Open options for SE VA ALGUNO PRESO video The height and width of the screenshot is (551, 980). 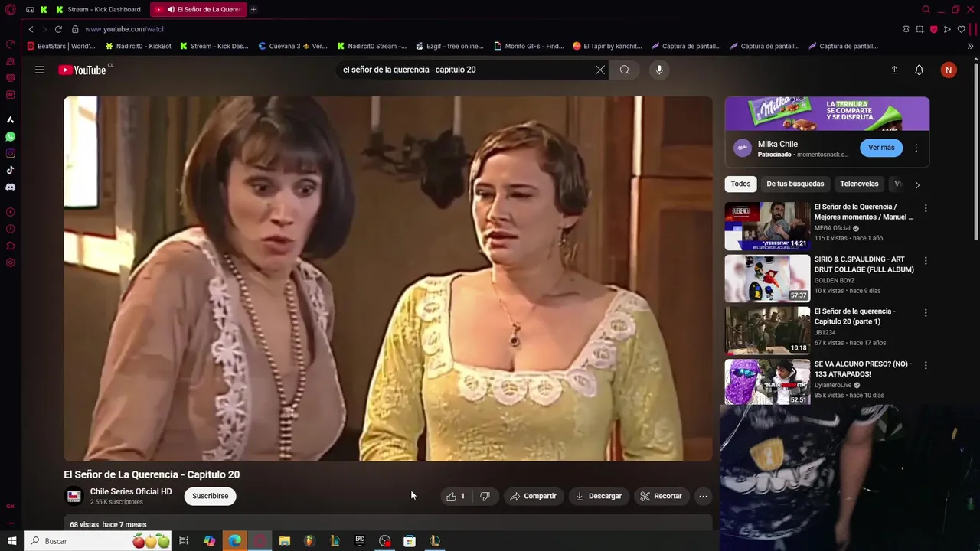[926, 365]
